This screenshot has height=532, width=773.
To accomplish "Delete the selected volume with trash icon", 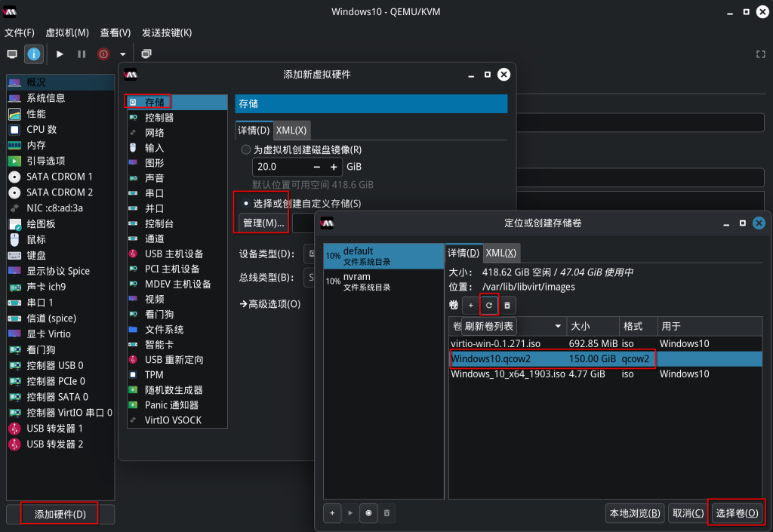I will click(x=507, y=305).
